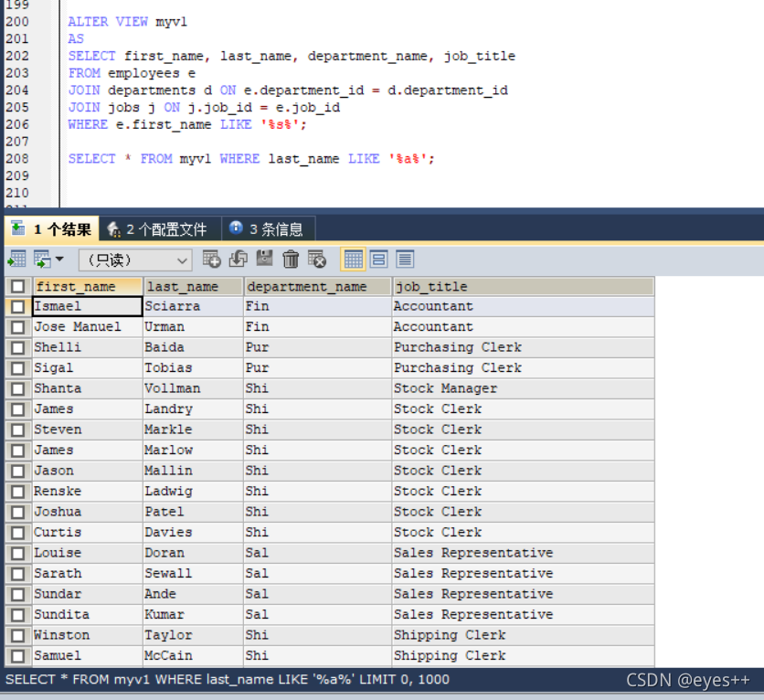Image resolution: width=764 pixels, height=700 pixels.
Task: Check the row checkbox for Steven Markle
Action: [18, 430]
